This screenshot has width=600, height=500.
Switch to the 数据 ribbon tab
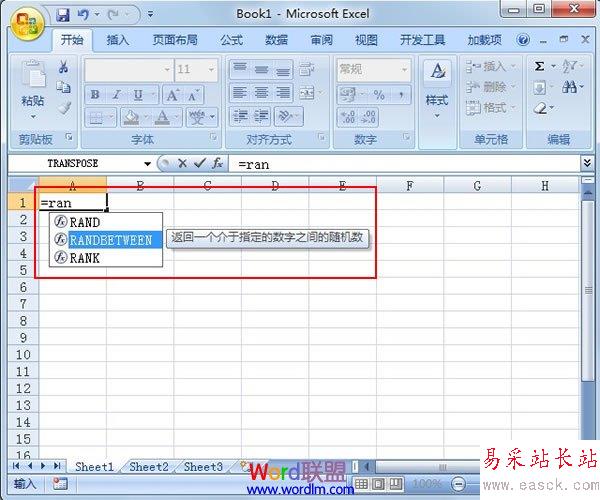click(x=276, y=40)
